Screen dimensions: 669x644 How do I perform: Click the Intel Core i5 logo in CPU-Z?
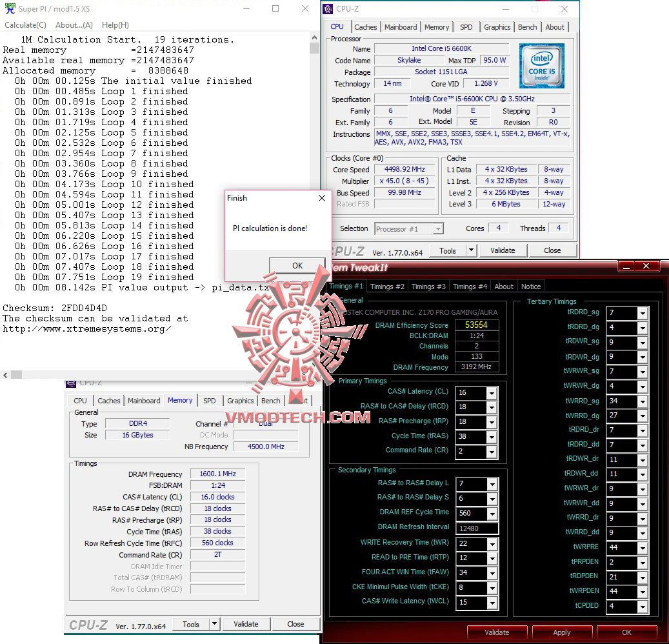pos(541,66)
